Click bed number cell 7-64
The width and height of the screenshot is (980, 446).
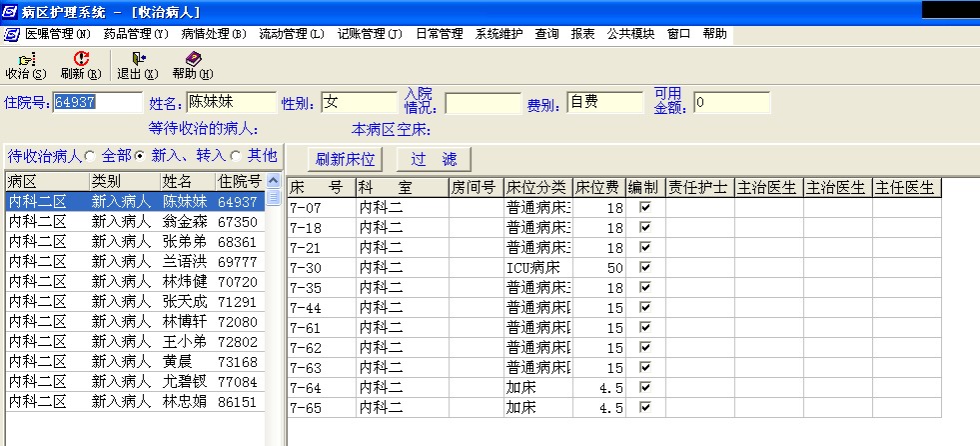[322, 388]
